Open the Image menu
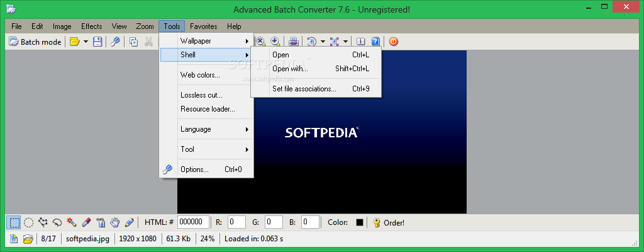Image resolution: width=644 pixels, height=252 pixels. pos(62,26)
